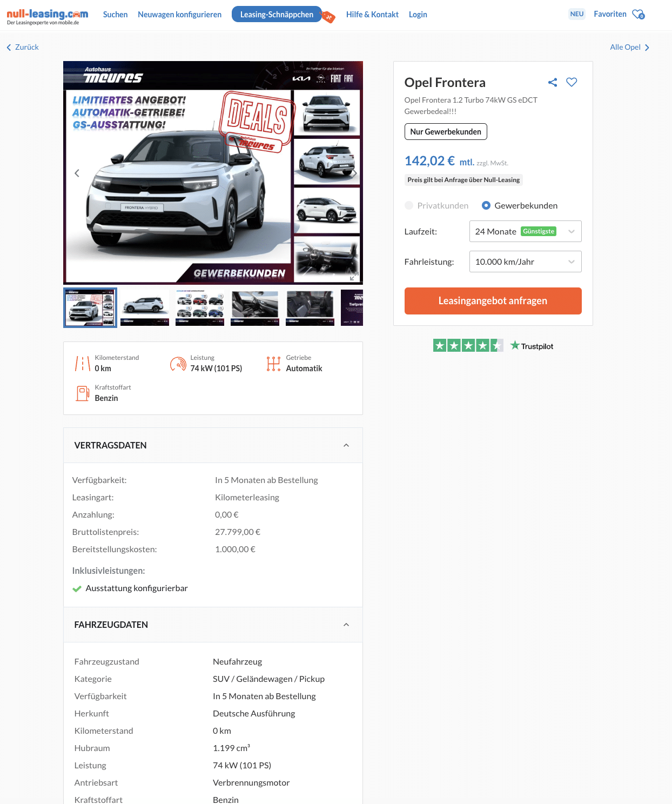Click Leasingangebot anfragen button
This screenshot has width=672, height=804.
pos(493,301)
